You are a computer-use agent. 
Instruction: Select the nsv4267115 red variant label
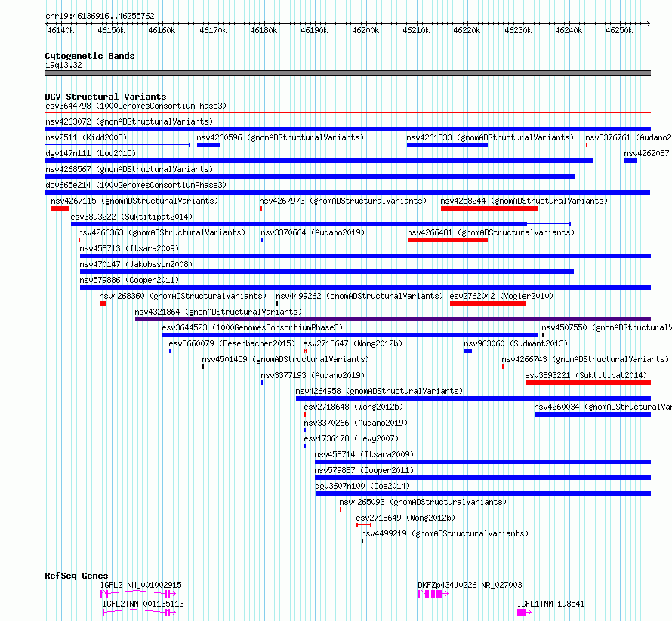click(x=134, y=201)
